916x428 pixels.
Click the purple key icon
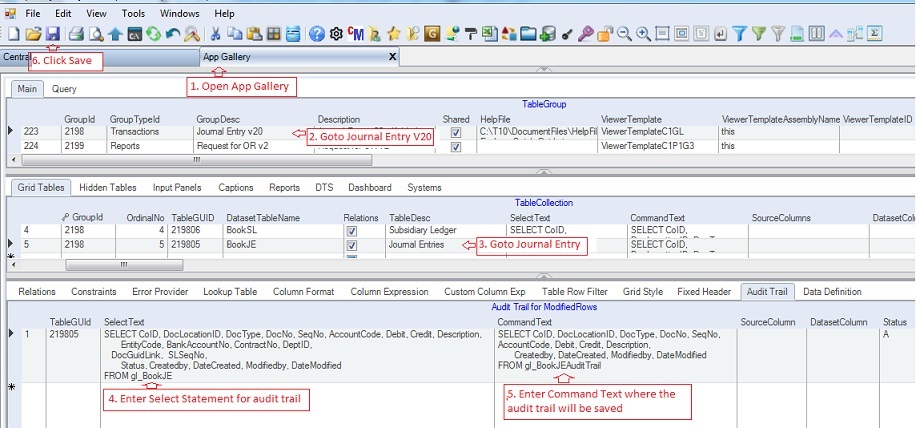click(585, 34)
